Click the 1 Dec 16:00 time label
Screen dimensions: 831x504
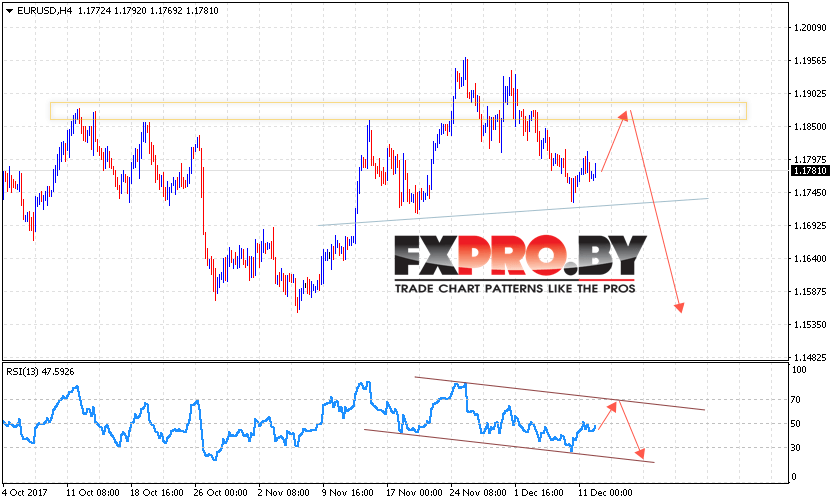pos(540,493)
